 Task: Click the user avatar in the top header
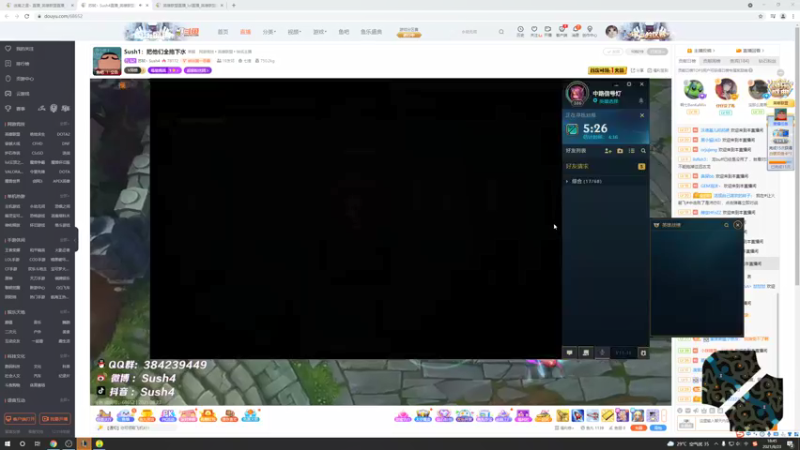(x=611, y=32)
